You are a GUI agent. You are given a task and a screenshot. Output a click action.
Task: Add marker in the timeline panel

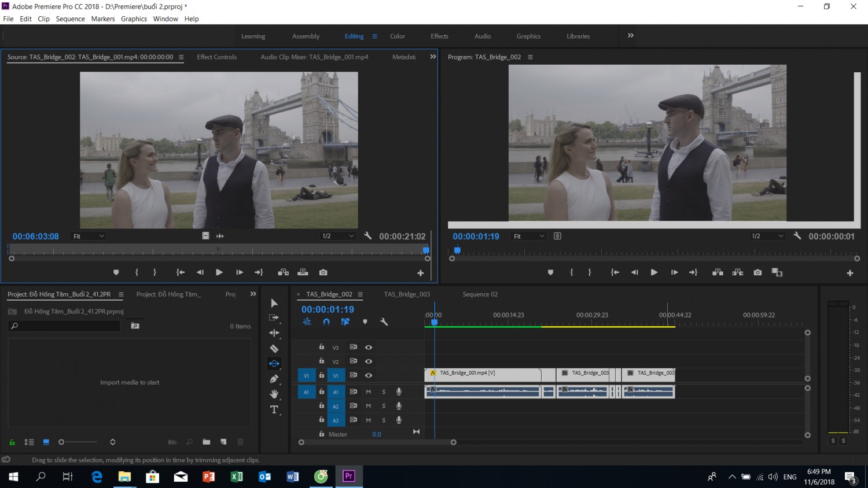coord(365,322)
